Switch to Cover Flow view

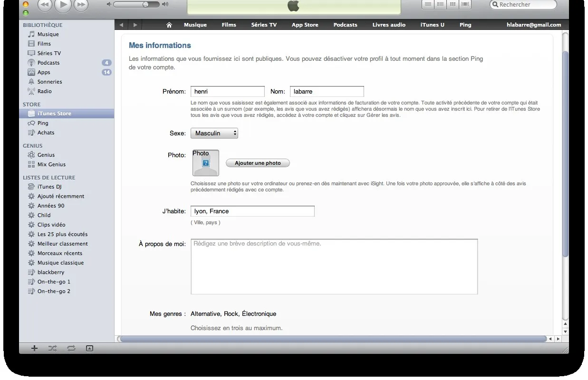pos(465,4)
